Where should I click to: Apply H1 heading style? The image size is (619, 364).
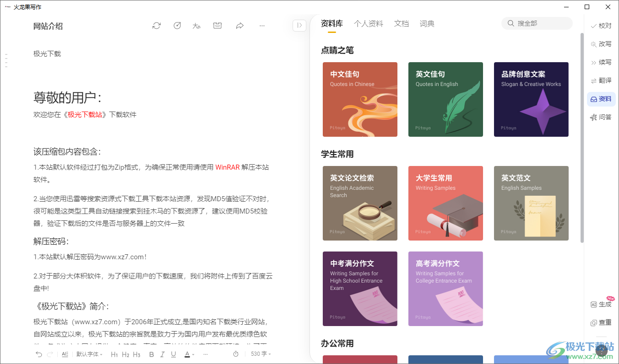coord(114,354)
